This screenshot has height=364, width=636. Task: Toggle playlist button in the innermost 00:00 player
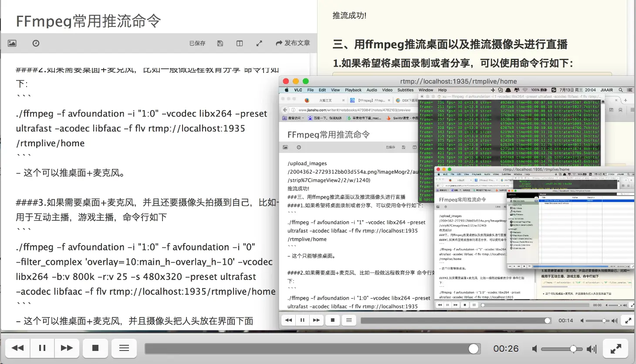click(474, 305)
